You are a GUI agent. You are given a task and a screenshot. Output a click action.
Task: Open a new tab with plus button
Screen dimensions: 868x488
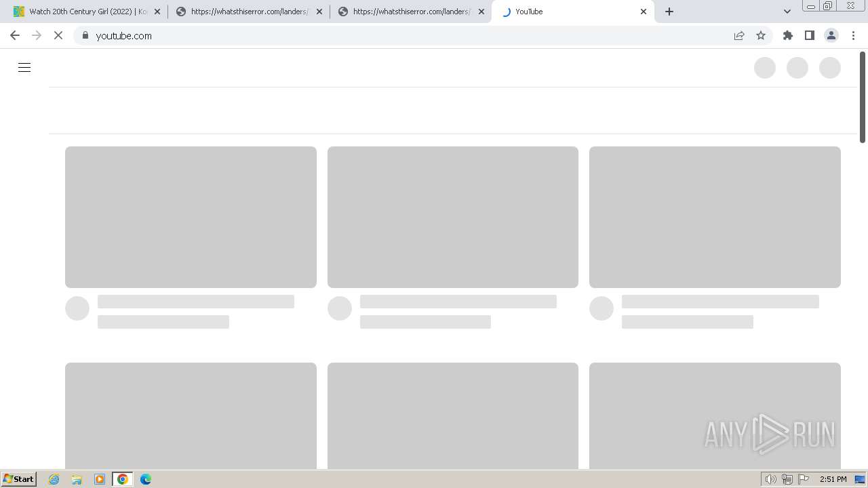669,12
